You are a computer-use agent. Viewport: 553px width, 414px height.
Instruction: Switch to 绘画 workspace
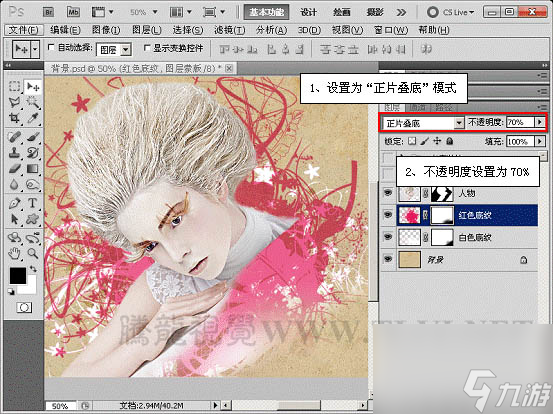(x=342, y=12)
